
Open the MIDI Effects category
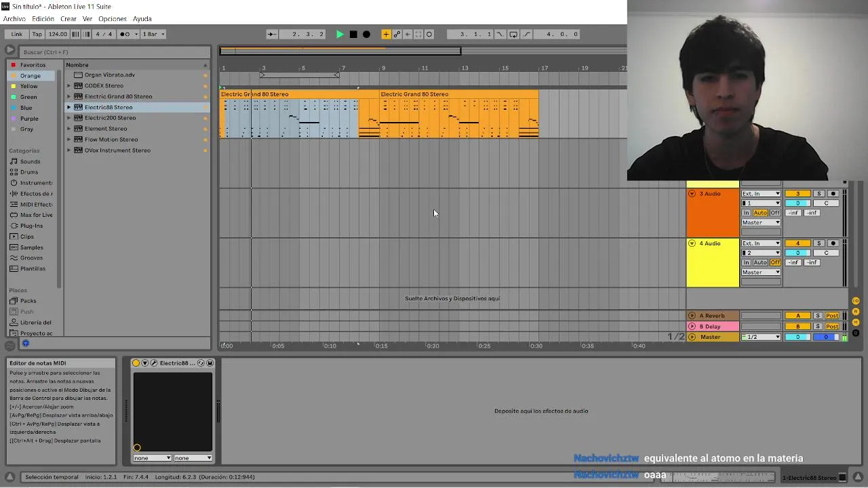point(32,205)
